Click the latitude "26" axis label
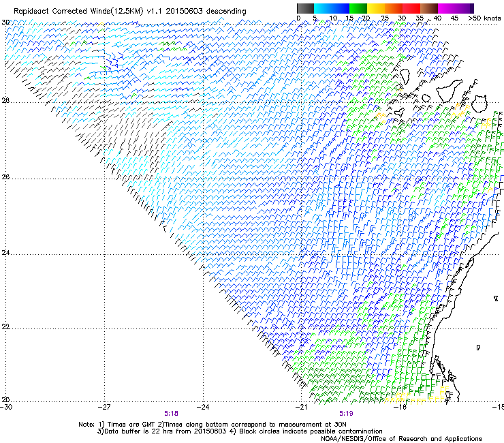Screen dimensions: 504x443 (x=5, y=177)
